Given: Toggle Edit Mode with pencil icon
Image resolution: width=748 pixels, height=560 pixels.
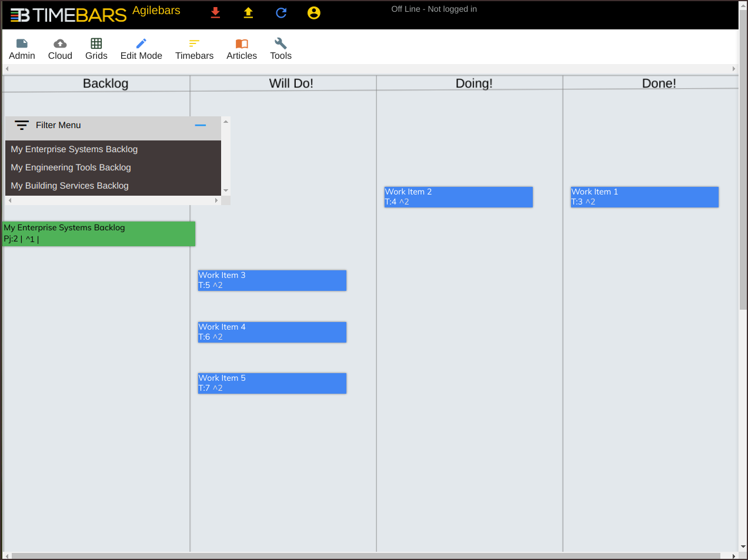Looking at the screenshot, I should pos(141,49).
